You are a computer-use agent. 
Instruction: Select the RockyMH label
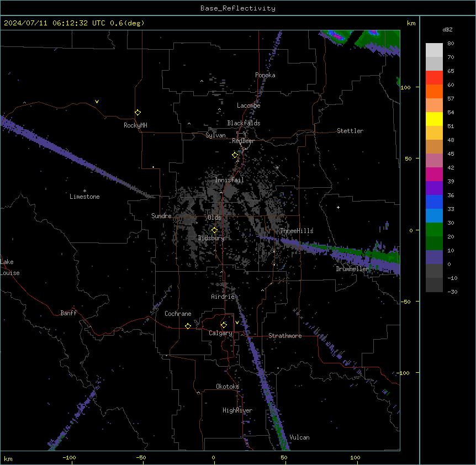[x=135, y=125]
